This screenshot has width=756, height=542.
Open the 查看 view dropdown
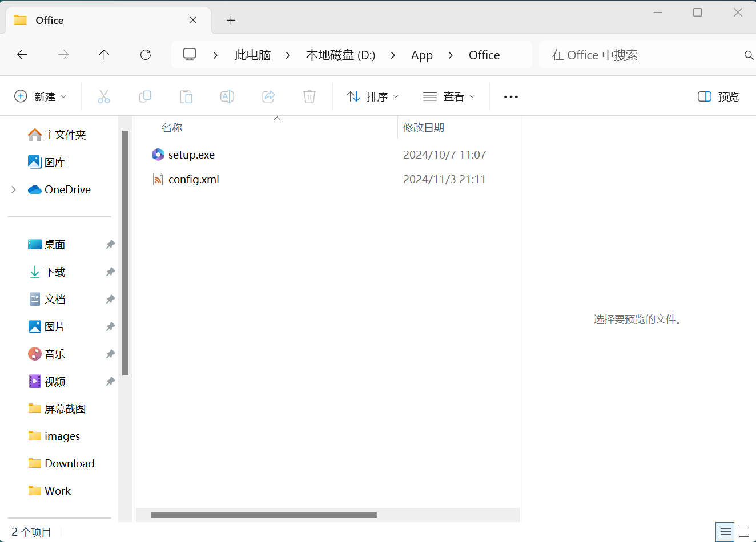tap(449, 96)
